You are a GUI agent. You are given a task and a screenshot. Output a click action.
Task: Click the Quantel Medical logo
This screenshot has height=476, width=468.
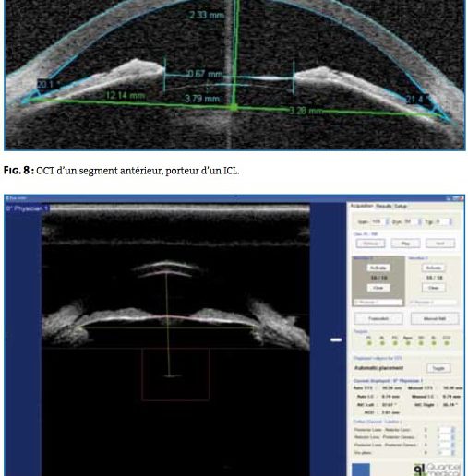(x=438, y=470)
